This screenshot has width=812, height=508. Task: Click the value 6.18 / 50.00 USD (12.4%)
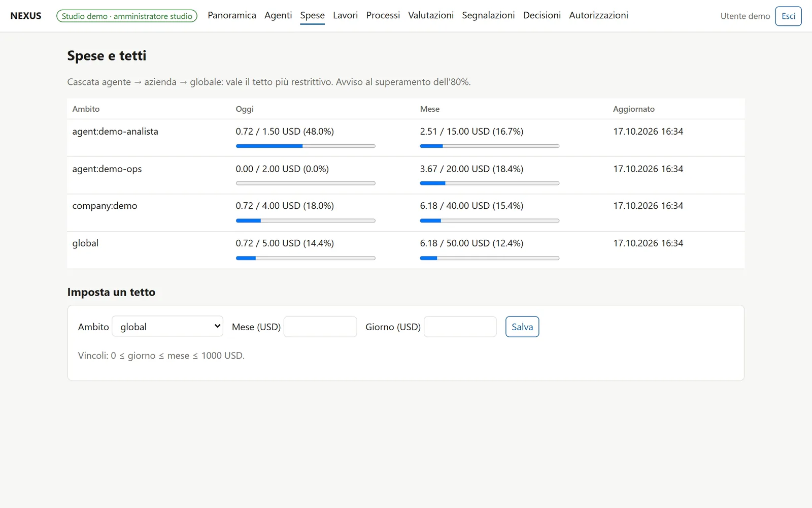tap(471, 243)
